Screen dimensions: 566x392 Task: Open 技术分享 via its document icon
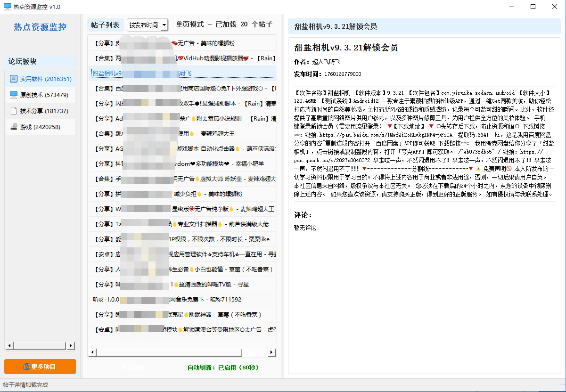point(15,112)
